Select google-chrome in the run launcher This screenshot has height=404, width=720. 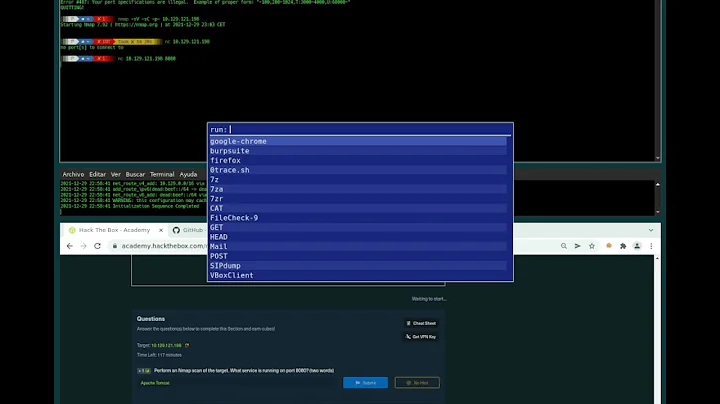[358, 141]
